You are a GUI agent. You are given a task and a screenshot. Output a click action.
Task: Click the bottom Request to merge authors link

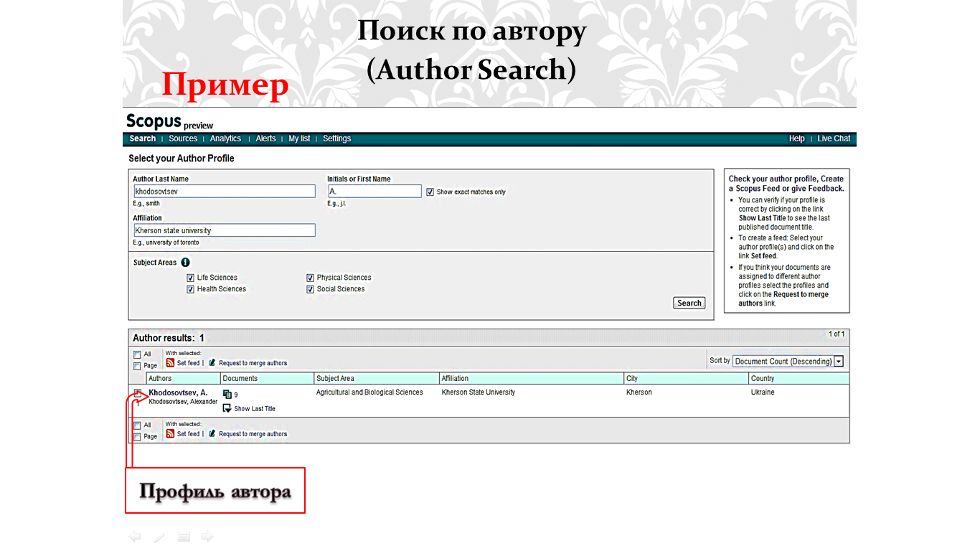pyautogui.click(x=253, y=433)
